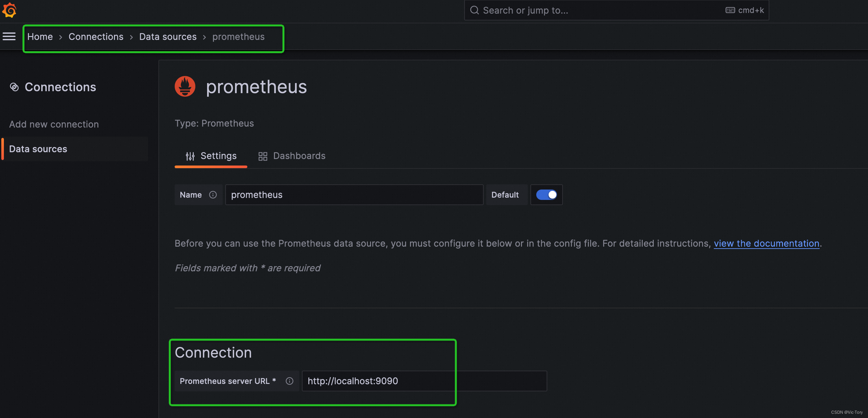The image size is (868, 418).
Task: Toggle the Default data source switch
Action: click(546, 195)
